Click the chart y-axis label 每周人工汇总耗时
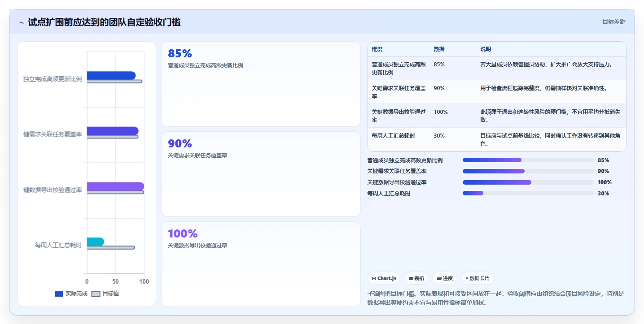Screen dimensions: 644x324 click(x=58, y=245)
